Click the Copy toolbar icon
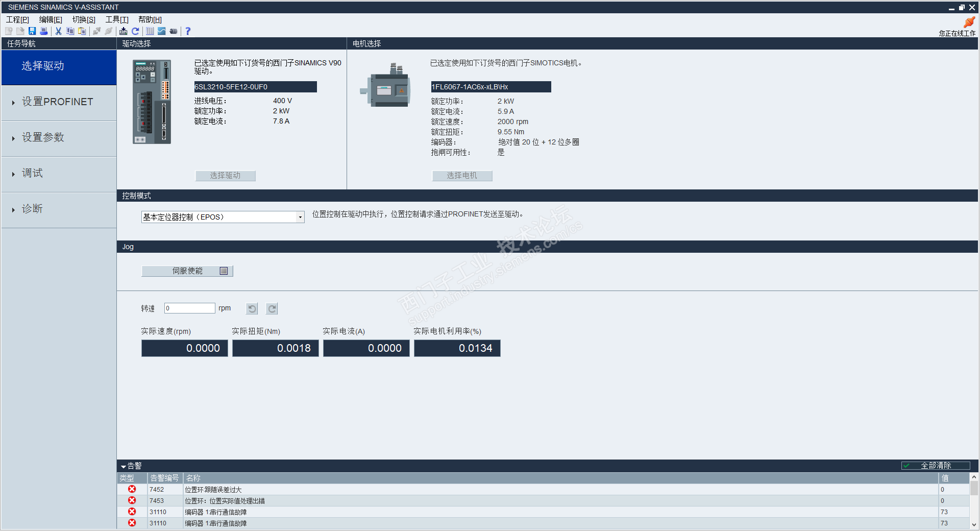The height and width of the screenshot is (531, 980). coord(70,31)
